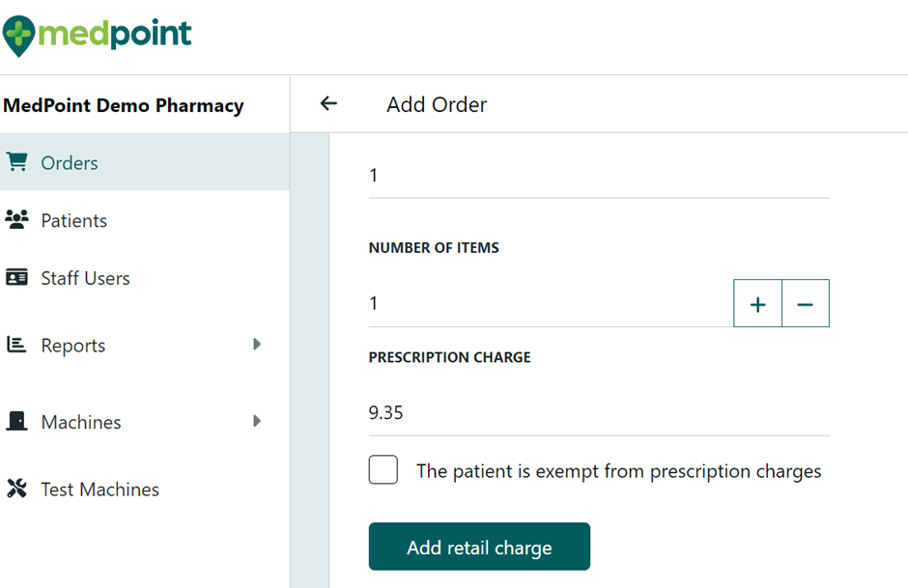Decrease number of items with minus

(805, 304)
